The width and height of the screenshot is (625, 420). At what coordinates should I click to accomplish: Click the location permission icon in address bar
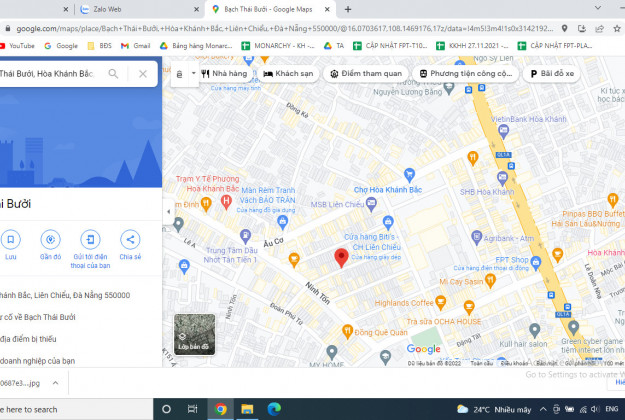coord(564,29)
